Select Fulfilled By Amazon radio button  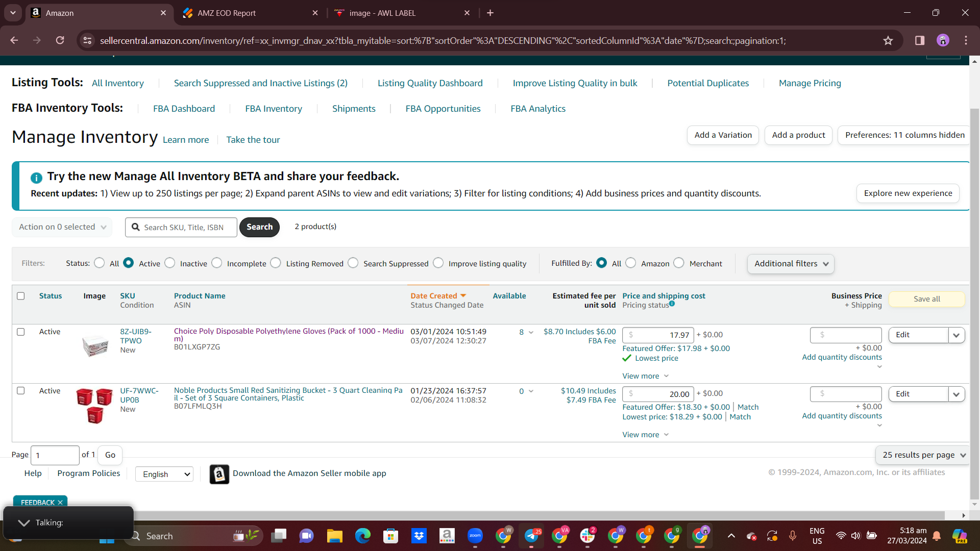tap(631, 263)
